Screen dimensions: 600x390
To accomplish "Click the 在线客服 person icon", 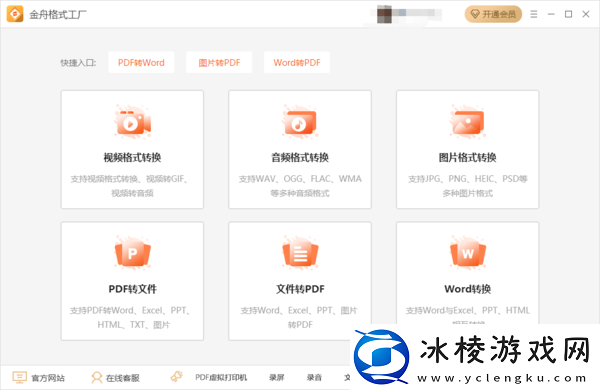I will [x=96, y=377].
